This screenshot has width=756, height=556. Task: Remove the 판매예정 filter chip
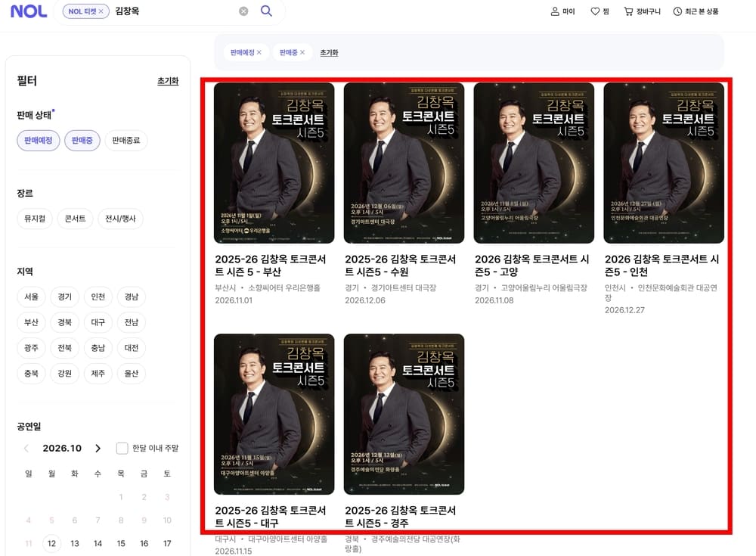coord(259,52)
